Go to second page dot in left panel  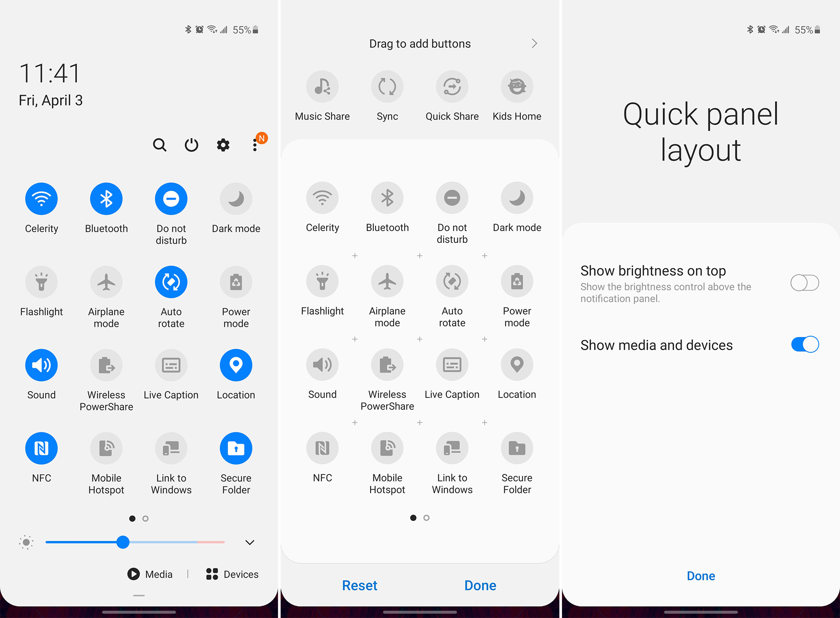[x=145, y=518]
